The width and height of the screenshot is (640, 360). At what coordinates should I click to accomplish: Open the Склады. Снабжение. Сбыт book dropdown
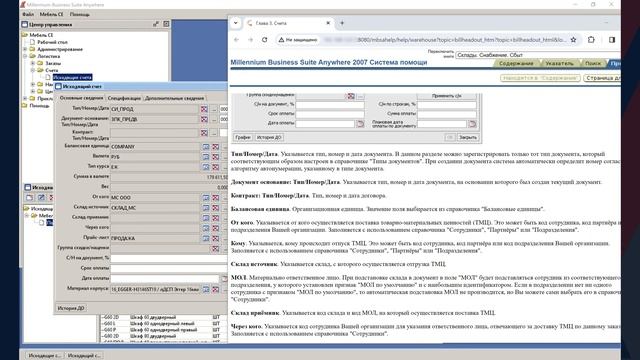537,55
